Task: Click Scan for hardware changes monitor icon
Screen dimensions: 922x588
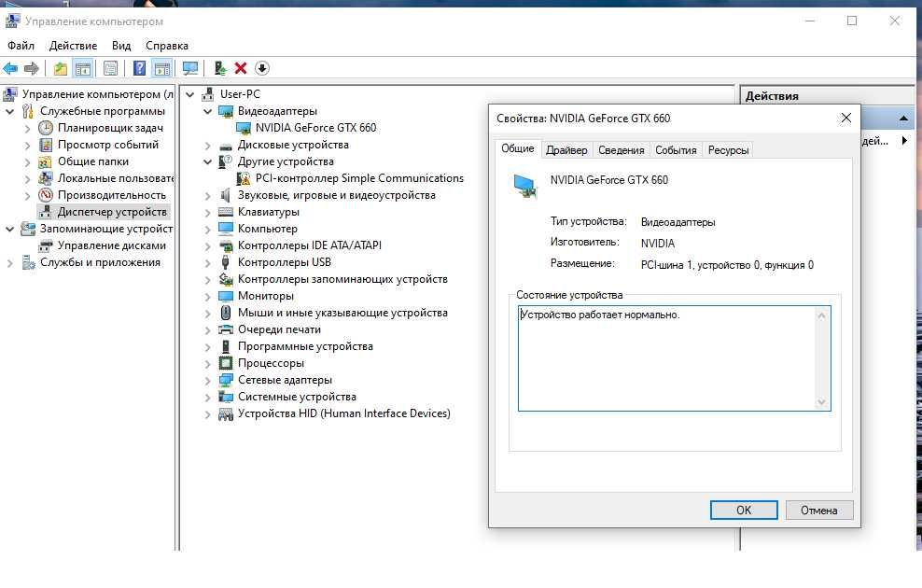Action: (x=190, y=69)
